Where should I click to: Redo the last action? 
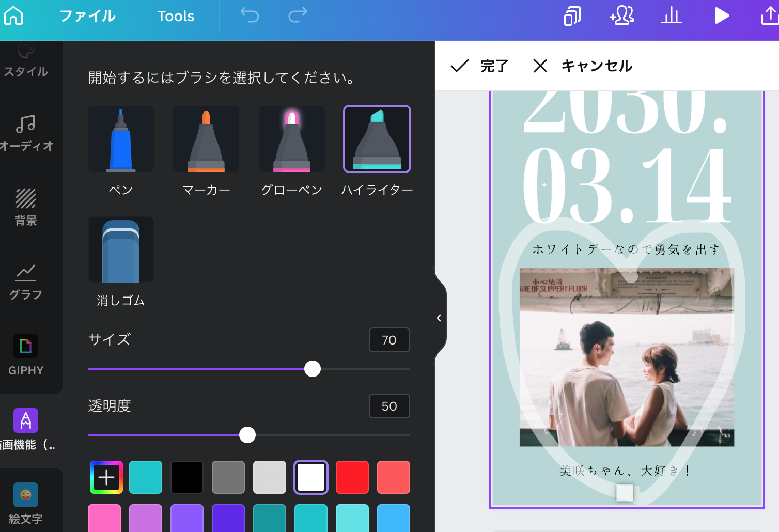pyautogui.click(x=298, y=15)
